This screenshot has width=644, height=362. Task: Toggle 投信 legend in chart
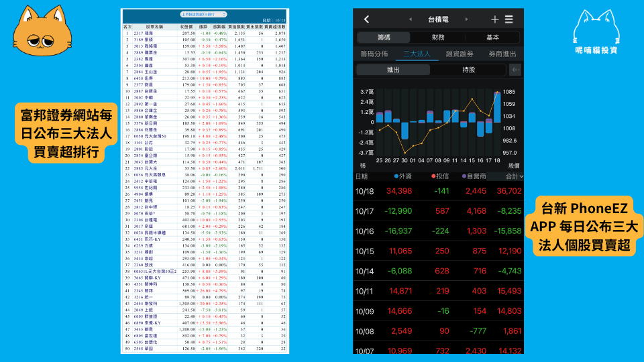click(439, 176)
